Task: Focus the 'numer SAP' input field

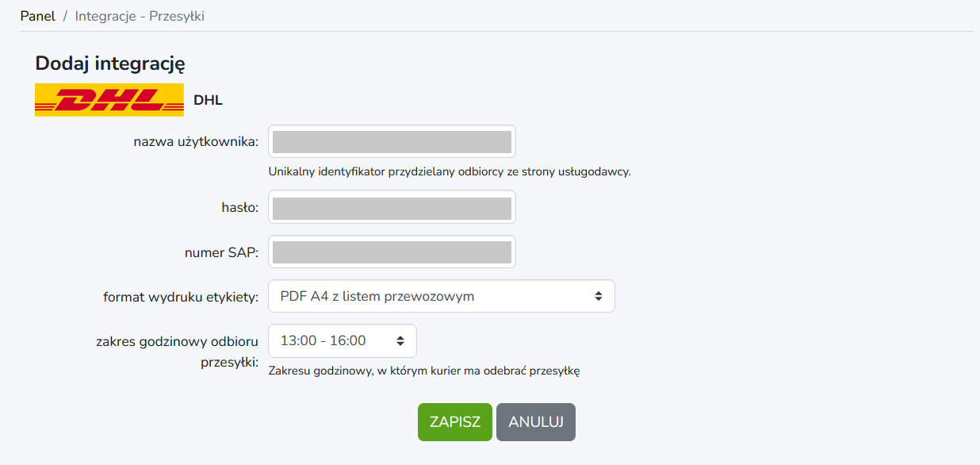Action: pyautogui.click(x=392, y=252)
